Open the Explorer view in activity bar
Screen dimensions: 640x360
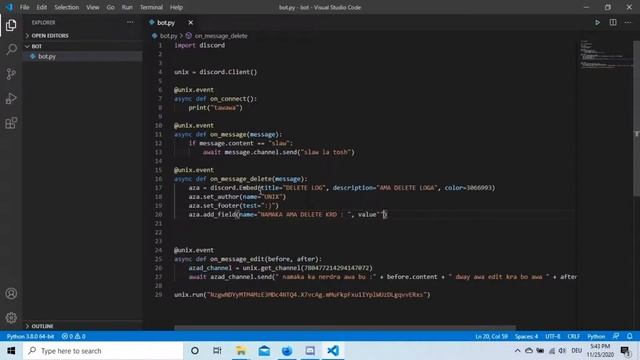11,25
